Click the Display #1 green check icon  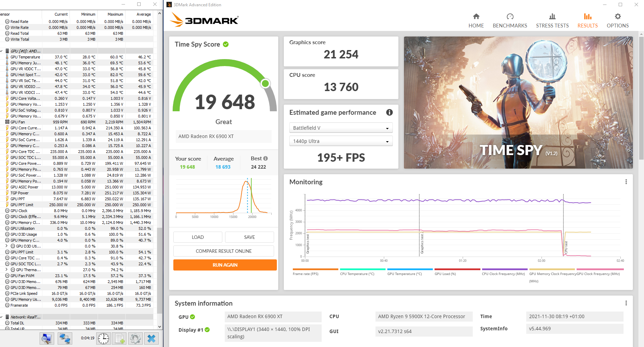[207, 330]
